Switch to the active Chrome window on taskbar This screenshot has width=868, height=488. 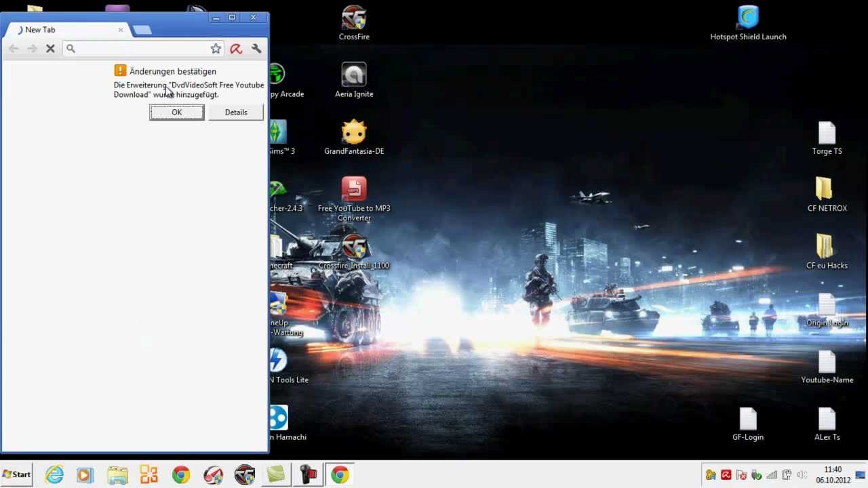[340, 474]
